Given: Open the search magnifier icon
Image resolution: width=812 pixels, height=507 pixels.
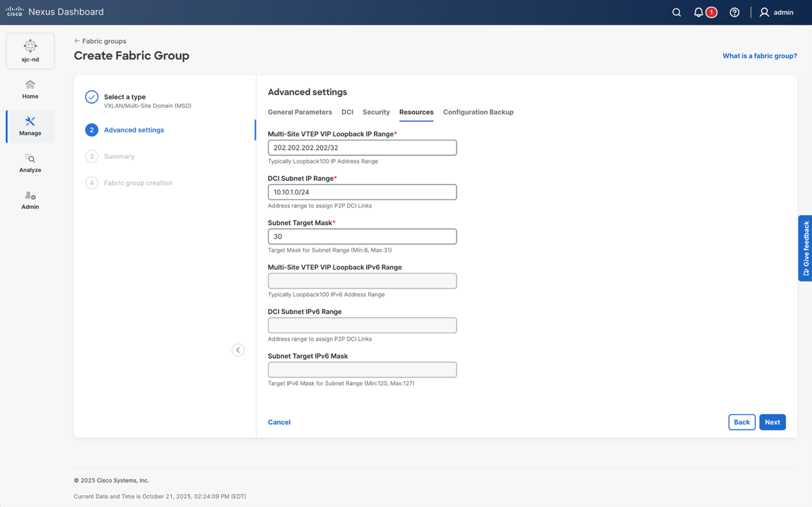Looking at the screenshot, I should [676, 12].
